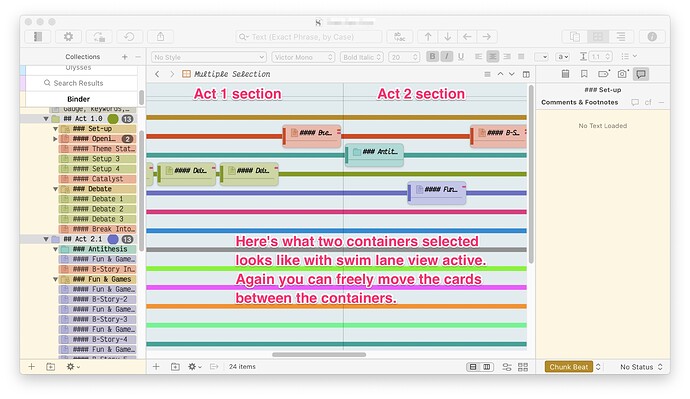
Task: Align text right
Action: click(x=507, y=56)
